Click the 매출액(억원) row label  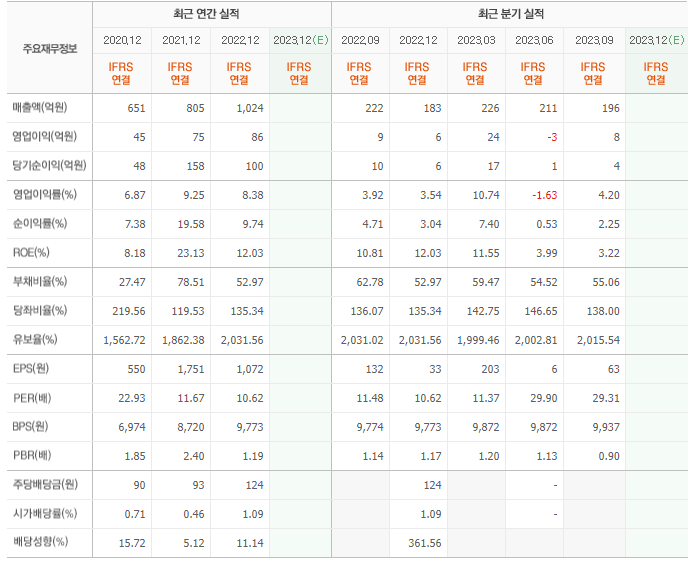[x=40, y=107]
